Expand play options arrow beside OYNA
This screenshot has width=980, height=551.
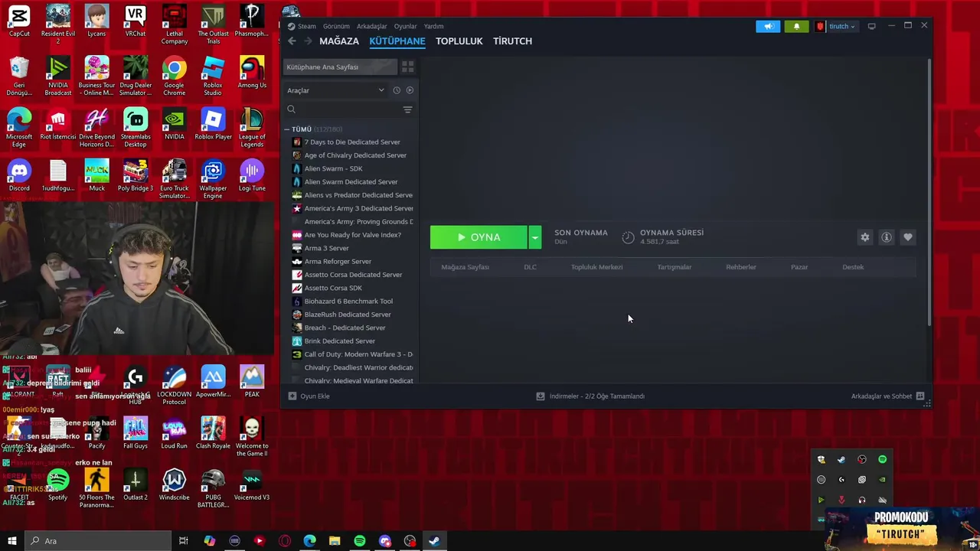[x=534, y=237]
